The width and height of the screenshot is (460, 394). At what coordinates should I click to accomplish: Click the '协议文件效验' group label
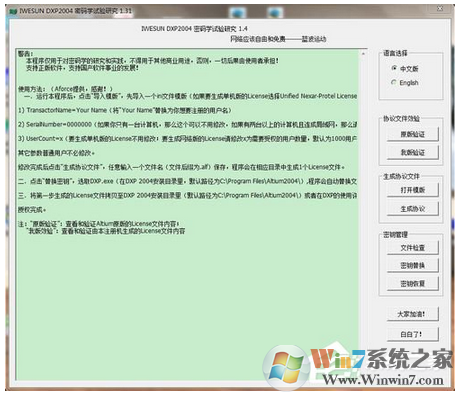tap(401, 118)
